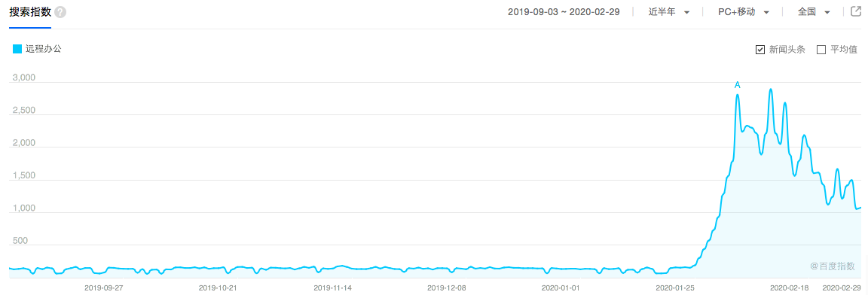
Task: Click the 远程办公 blue legend swatch
Action: (x=17, y=49)
